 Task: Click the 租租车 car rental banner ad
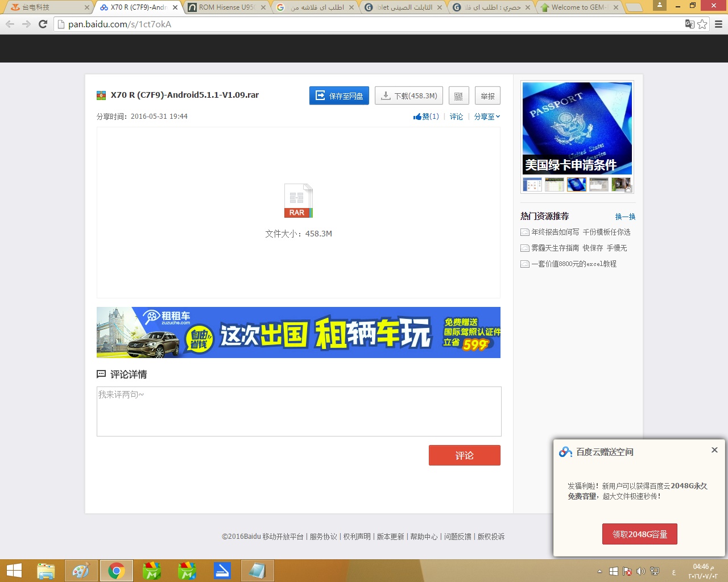click(x=299, y=332)
